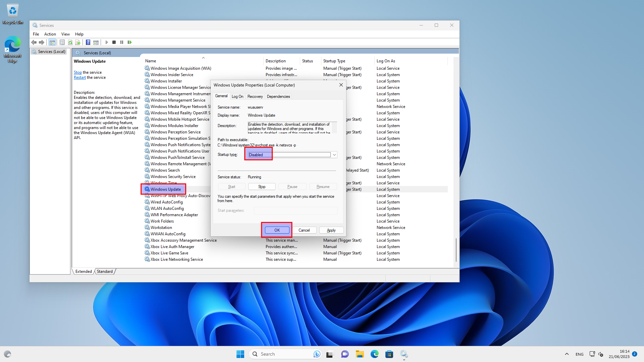Select Workstation service row
Screen dimensions: 644x362
click(x=161, y=228)
